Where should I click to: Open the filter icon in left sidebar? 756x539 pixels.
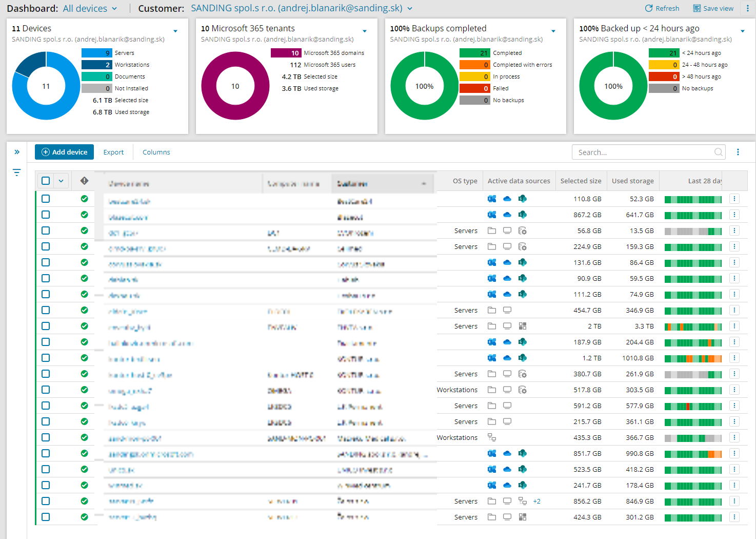(x=17, y=172)
